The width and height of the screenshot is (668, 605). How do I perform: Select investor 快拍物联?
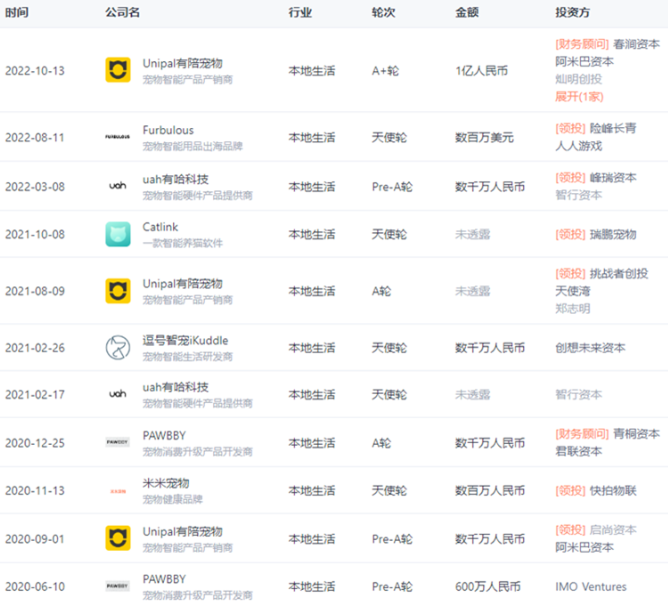click(613, 491)
